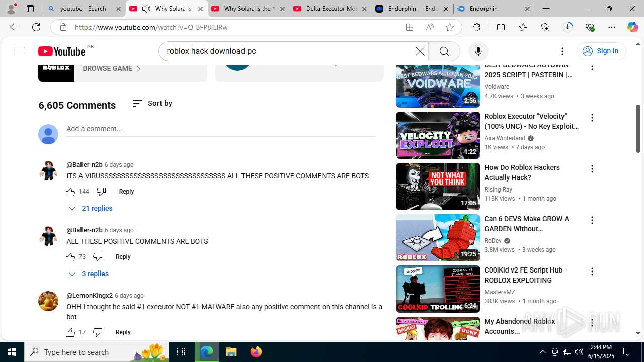Like the 'ITS A VIRUS' comment
This screenshot has height=362, width=644.
click(70, 192)
